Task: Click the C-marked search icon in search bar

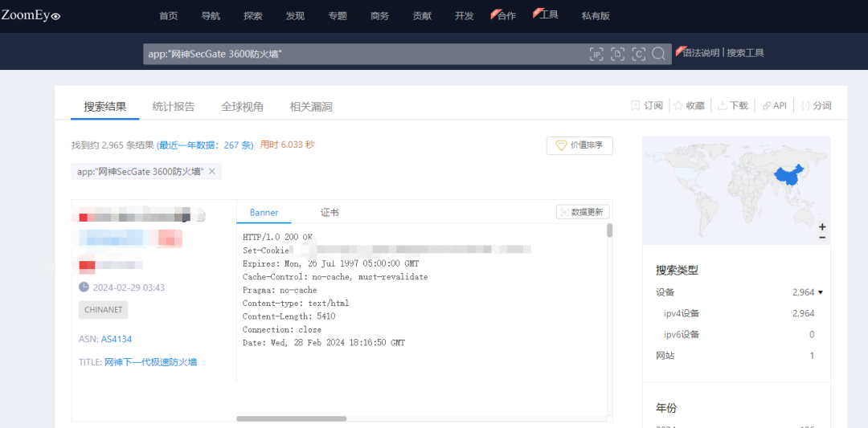Action: (x=638, y=54)
